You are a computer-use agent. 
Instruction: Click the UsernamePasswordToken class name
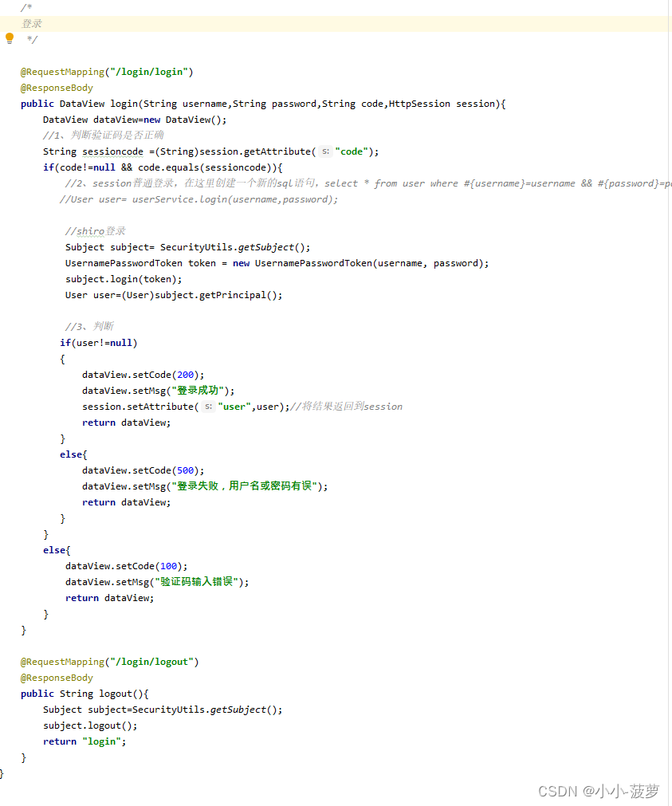pyautogui.click(x=128, y=263)
